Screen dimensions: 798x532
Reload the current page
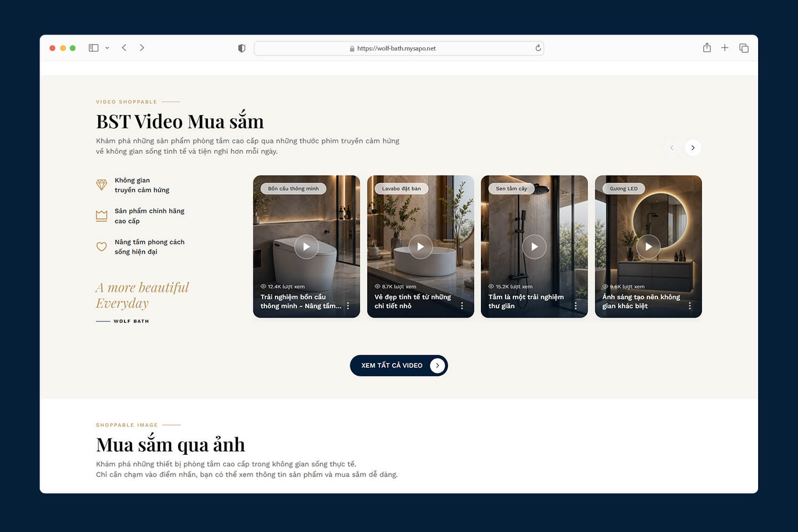[538, 48]
